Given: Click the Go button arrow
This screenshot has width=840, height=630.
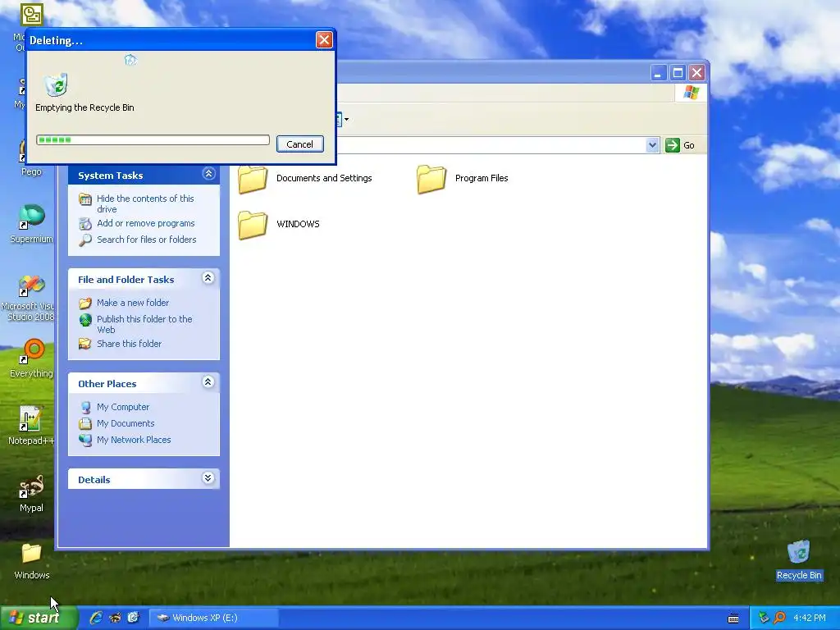Looking at the screenshot, I should click(x=673, y=145).
